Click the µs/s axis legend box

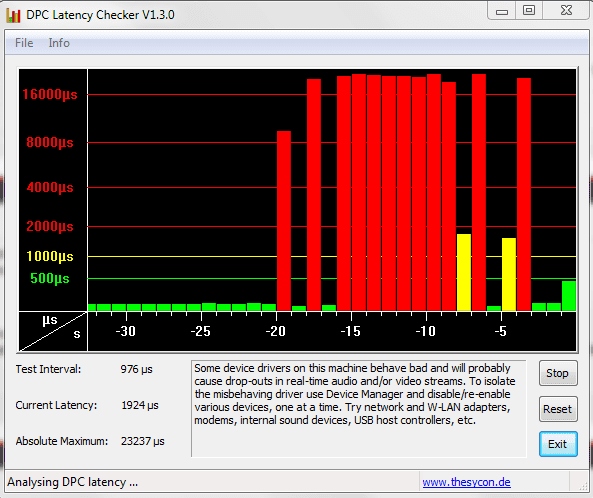[53, 332]
